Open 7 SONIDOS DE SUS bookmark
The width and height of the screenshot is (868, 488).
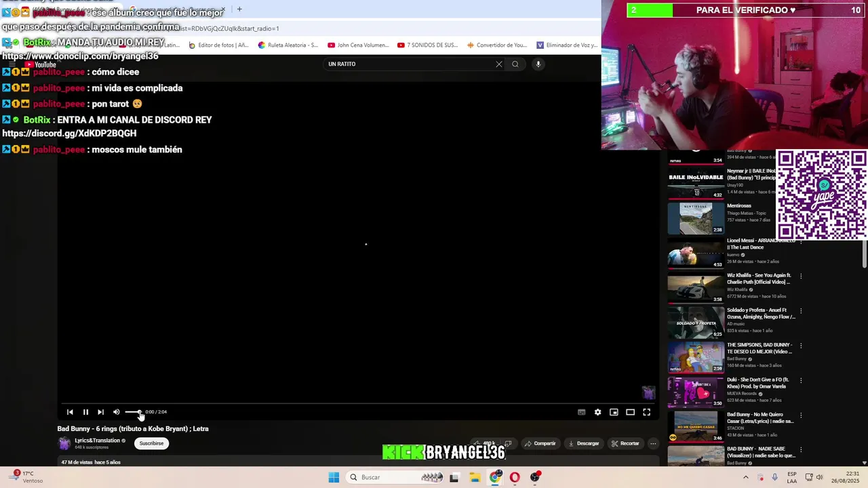coord(427,45)
